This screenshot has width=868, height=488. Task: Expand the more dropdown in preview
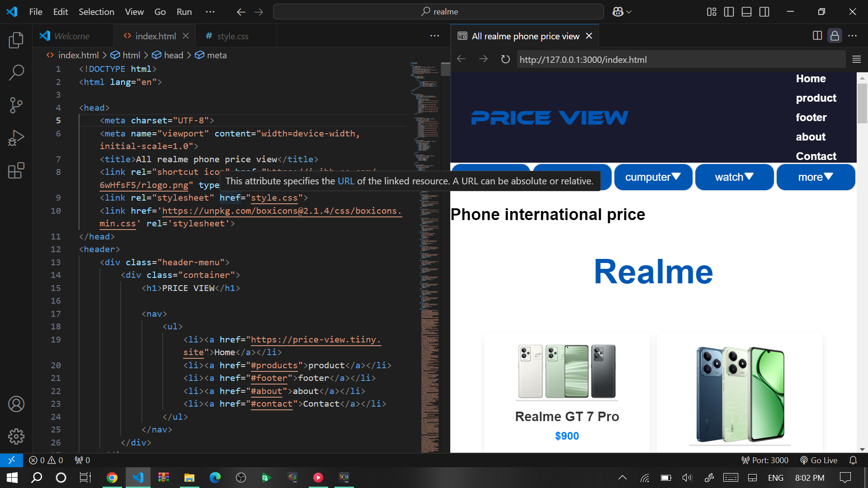pyautogui.click(x=816, y=177)
